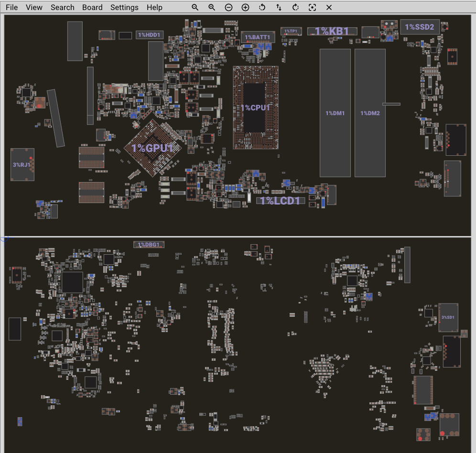
Task: Rotate the board clockwise
Action: pyautogui.click(x=295, y=8)
